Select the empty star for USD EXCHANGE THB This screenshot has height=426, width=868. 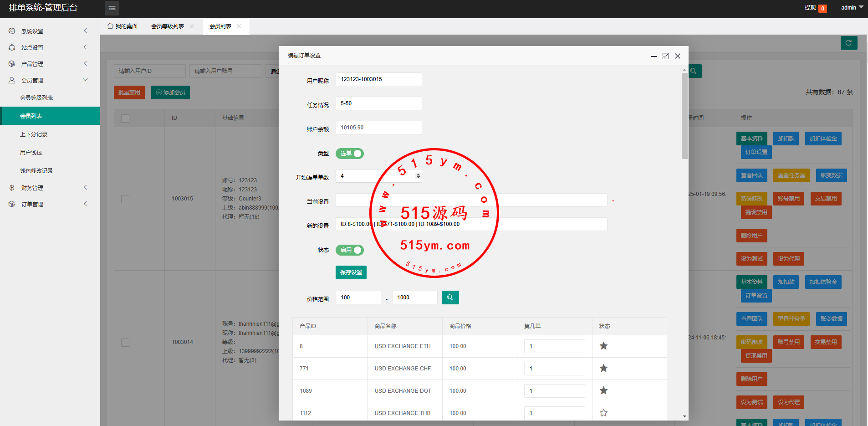[603, 413]
